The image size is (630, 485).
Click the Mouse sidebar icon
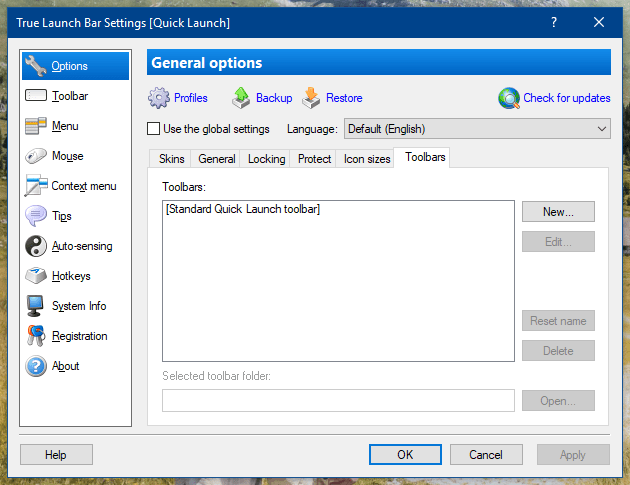tap(35, 156)
